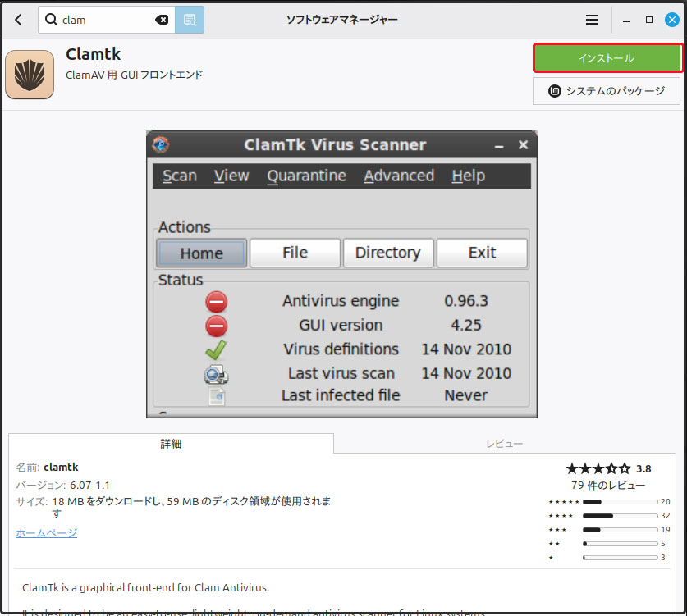Select the 詳細 tab
This screenshot has width=687, height=616.
171,444
